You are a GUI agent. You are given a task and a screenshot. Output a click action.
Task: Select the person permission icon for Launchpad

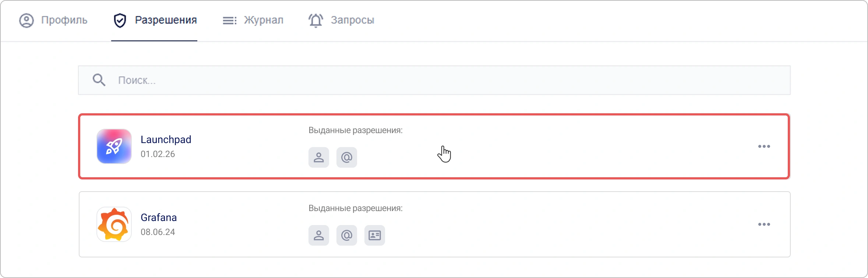tap(318, 157)
